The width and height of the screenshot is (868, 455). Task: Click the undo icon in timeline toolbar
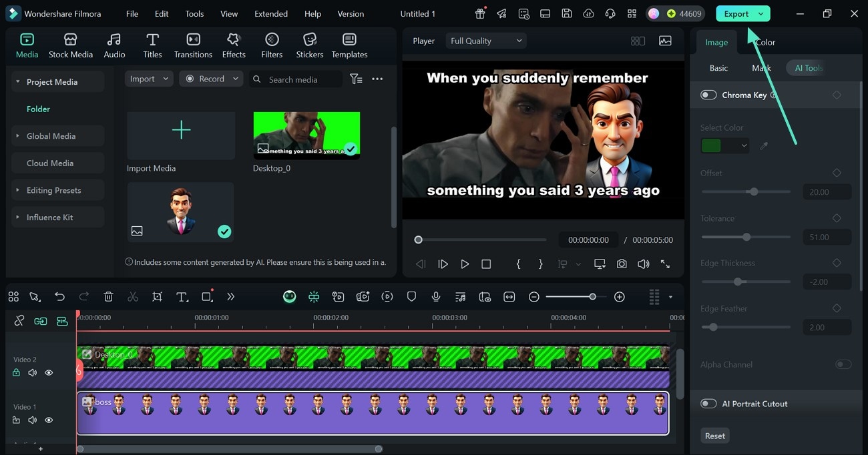(x=60, y=297)
